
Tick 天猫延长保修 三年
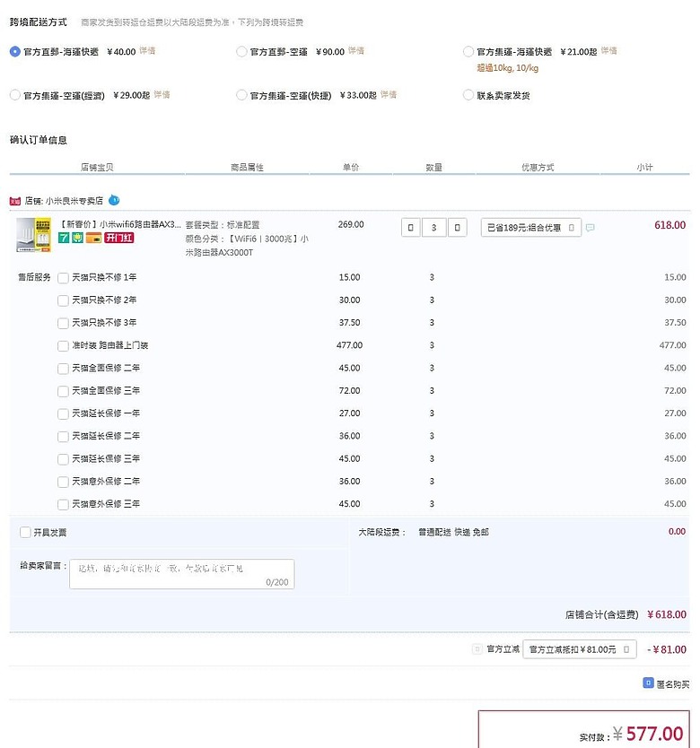(x=63, y=459)
